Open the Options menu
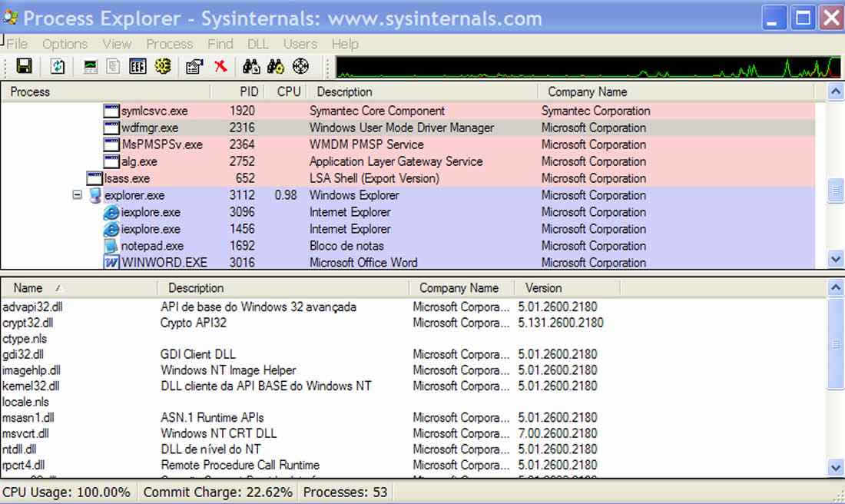Image resolution: width=845 pixels, height=504 pixels. [65, 44]
